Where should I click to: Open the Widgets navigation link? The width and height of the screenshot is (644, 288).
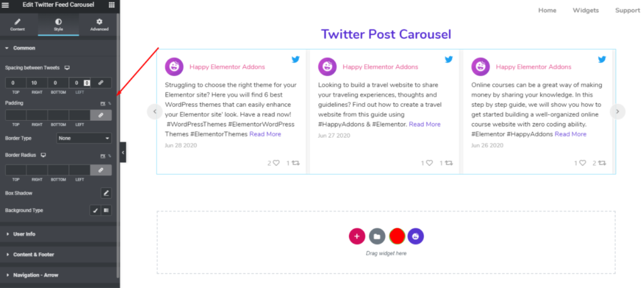click(586, 10)
